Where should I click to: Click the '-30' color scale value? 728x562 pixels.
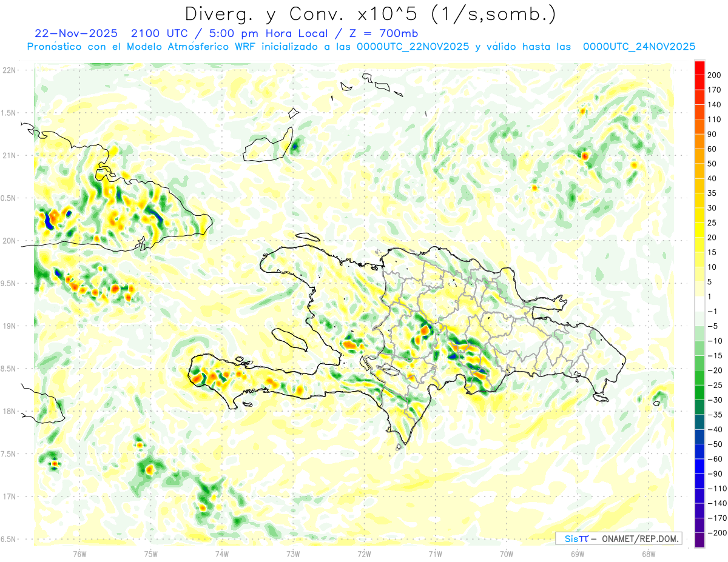(x=714, y=400)
